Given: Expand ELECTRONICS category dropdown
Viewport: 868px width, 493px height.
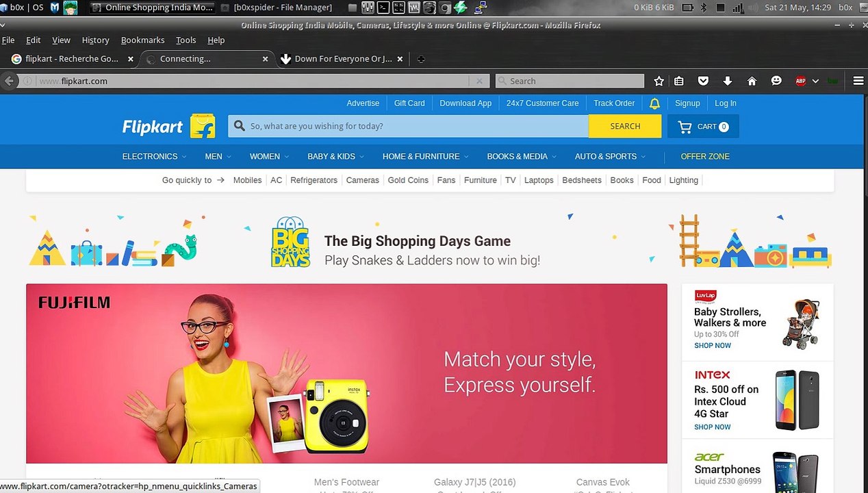Looking at the screenshot, I should click(x=154, y=157).
